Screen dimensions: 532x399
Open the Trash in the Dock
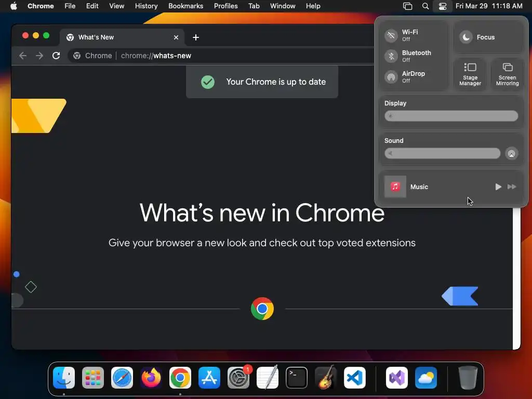tap(468, 378)
